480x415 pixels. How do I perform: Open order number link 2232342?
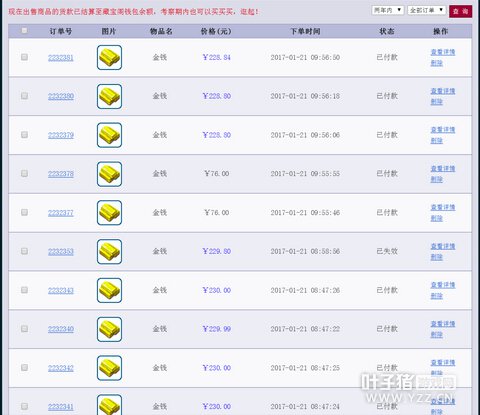pyautogui.click(x=61, y=368)
